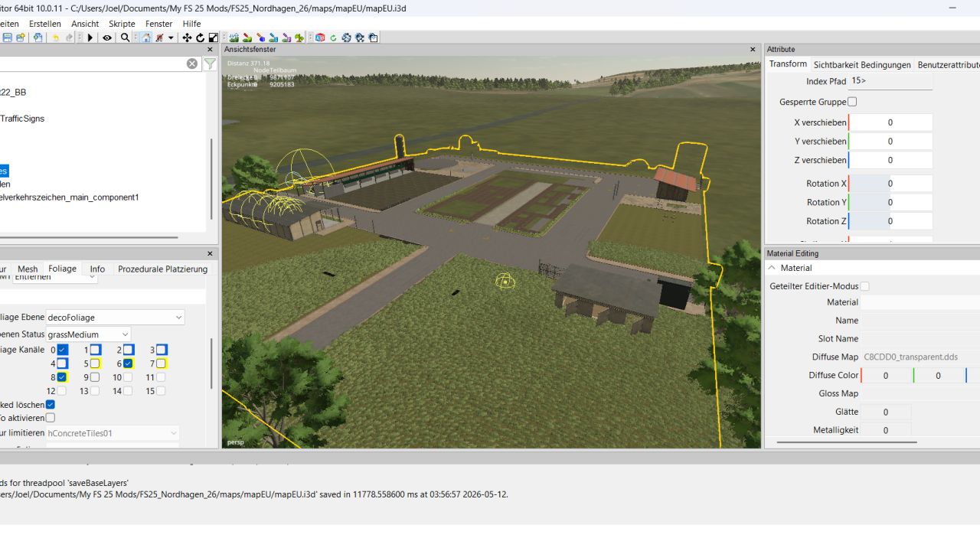Open dropdown arrow next to red toolbar icon
980x551 pixels.
pos(171,37)
